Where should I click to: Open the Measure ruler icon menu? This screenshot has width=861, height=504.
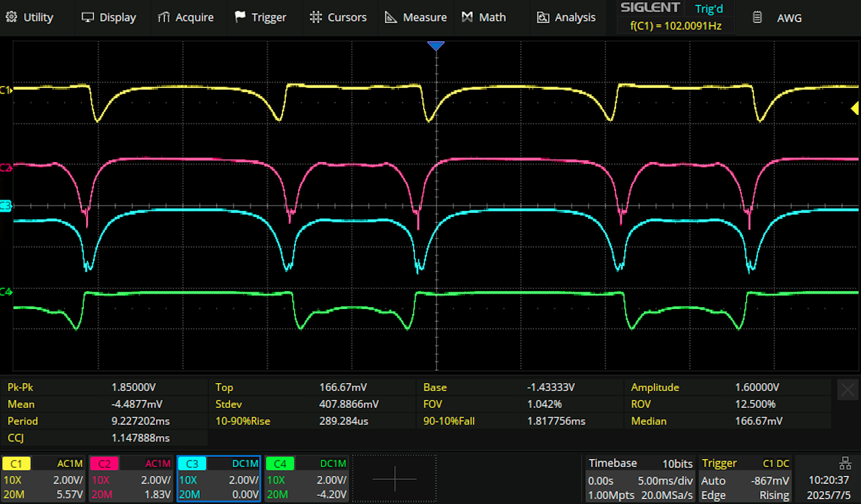391,17
